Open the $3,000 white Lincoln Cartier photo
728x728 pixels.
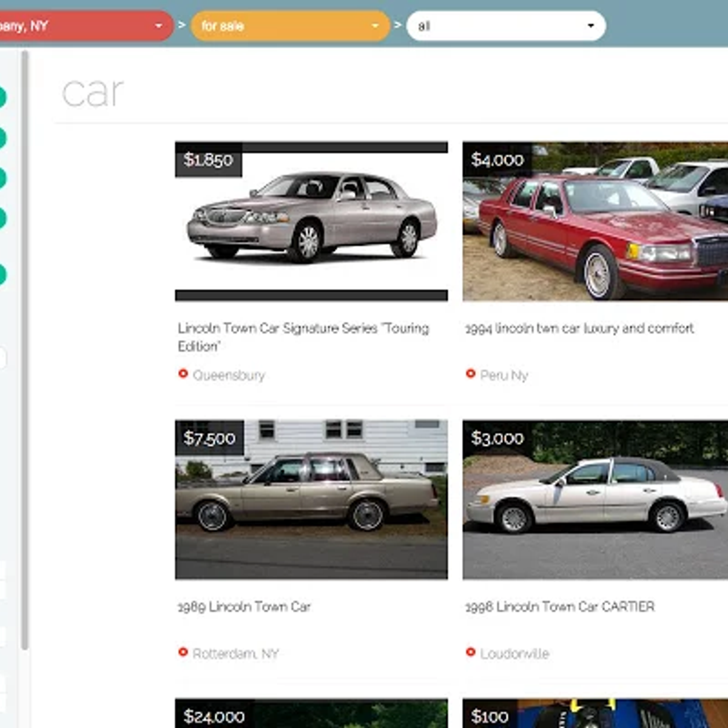pos(595,499)
